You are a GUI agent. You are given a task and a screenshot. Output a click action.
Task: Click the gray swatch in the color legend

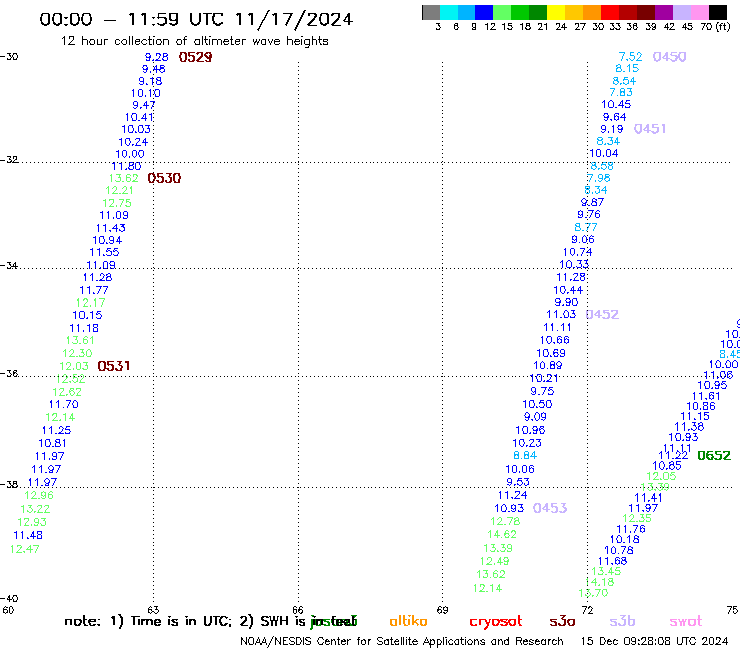(431, 12)
